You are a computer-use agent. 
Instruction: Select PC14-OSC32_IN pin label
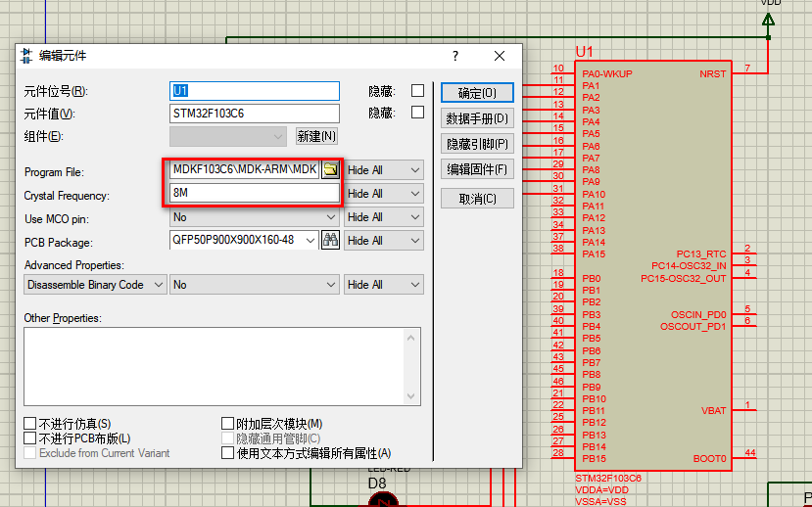pyautogui.click(x=689, y=266)
